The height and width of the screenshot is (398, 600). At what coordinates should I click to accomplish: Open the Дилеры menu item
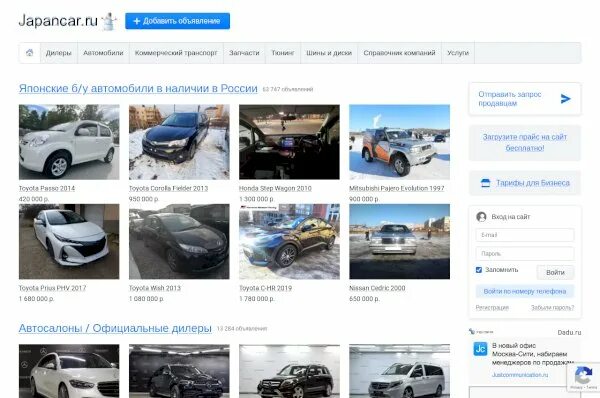(59, 53)
